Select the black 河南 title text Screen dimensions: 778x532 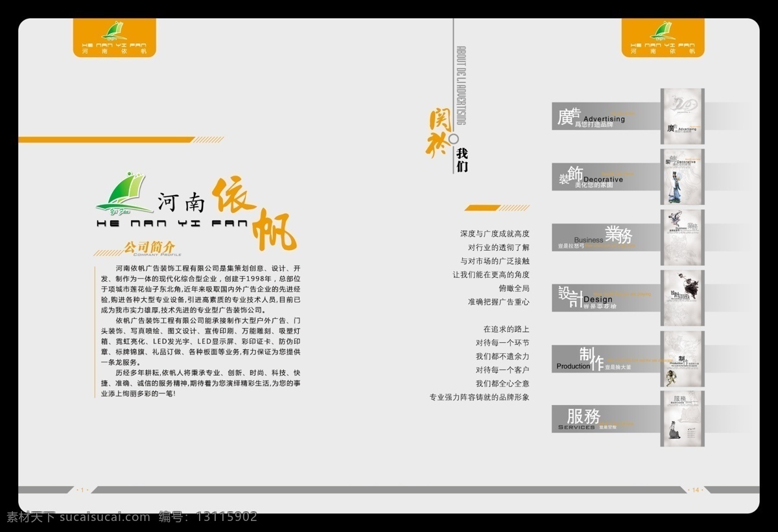point(181,202)
